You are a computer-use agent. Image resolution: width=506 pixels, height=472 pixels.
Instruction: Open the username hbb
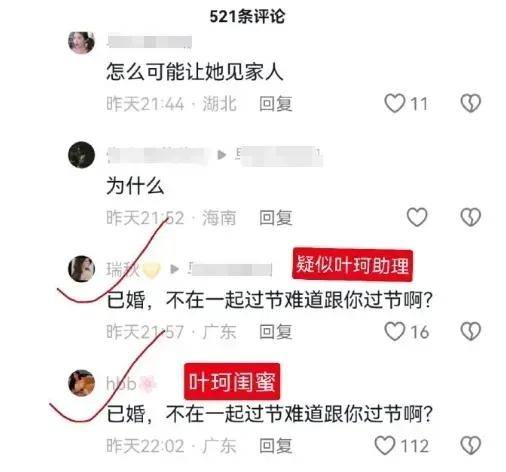tap(121, 383)
